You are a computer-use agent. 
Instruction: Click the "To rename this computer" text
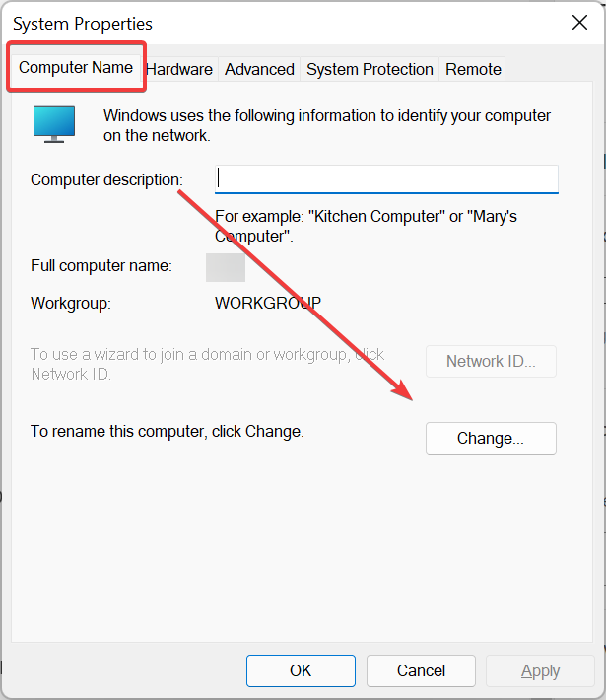pos(168,432)
